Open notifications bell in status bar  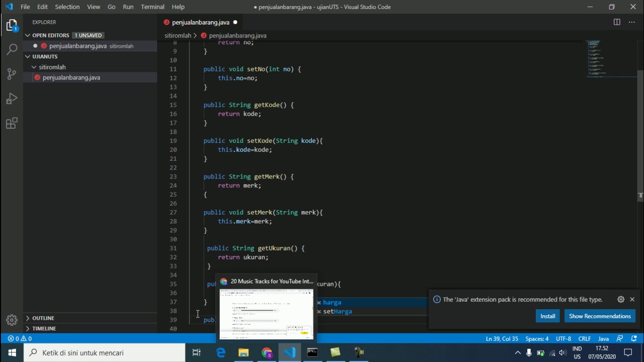(633, 339)
